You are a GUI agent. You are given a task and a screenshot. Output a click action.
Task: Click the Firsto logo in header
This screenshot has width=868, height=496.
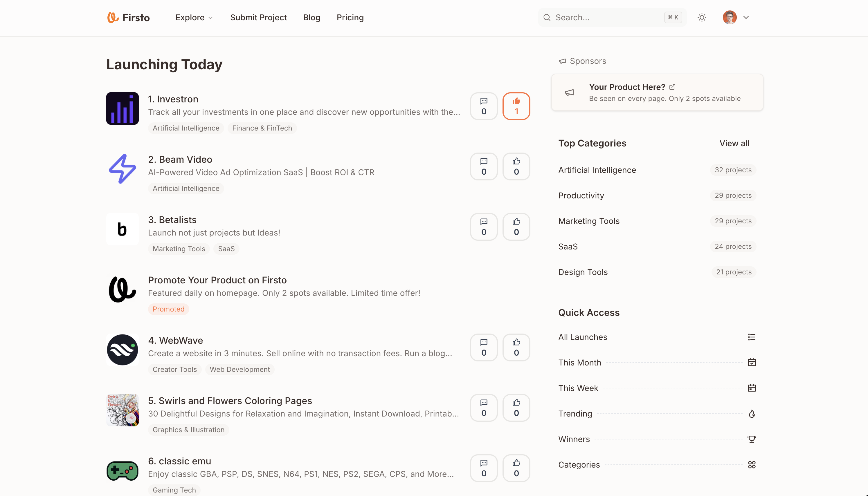[x=129, y=17]
